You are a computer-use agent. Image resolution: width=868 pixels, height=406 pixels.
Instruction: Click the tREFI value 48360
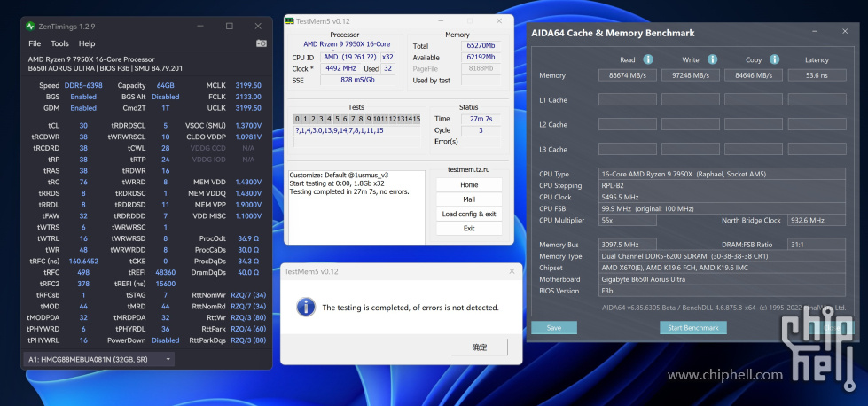[165, 272]
